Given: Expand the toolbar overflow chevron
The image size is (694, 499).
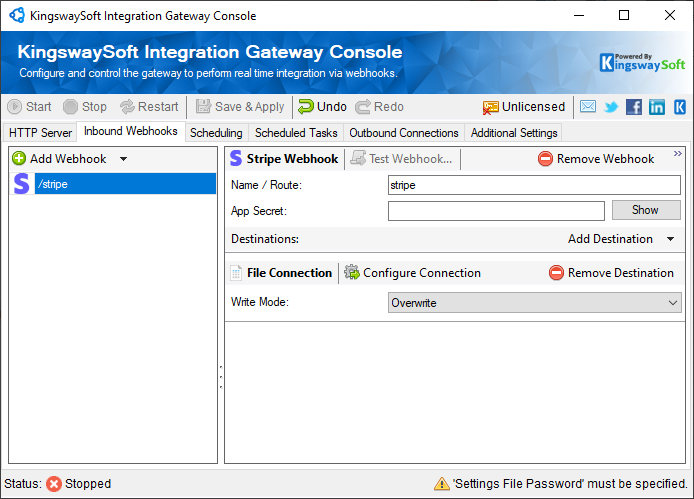Looking at the screenshot, I should (678, 154).
